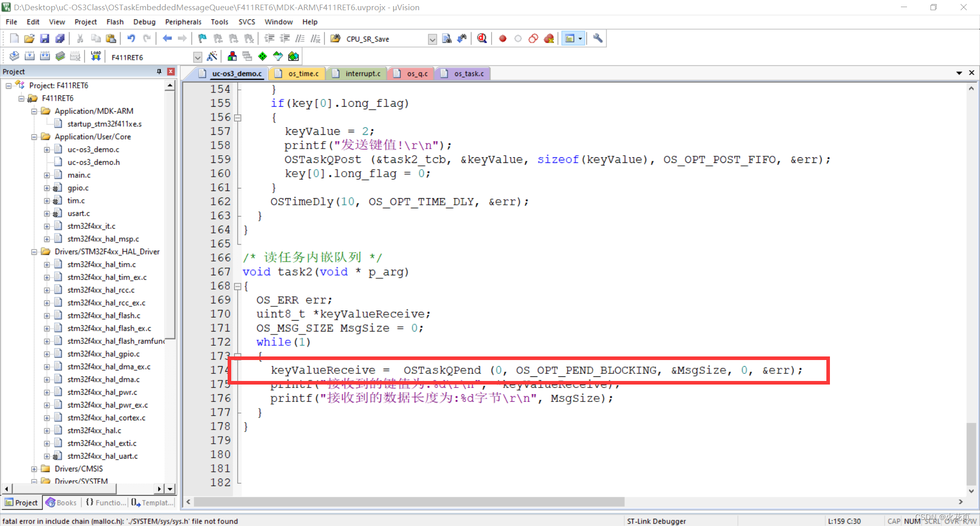Open the Manage Project Items icon
The image size is (980, 526).
click(x=232, y=56)
